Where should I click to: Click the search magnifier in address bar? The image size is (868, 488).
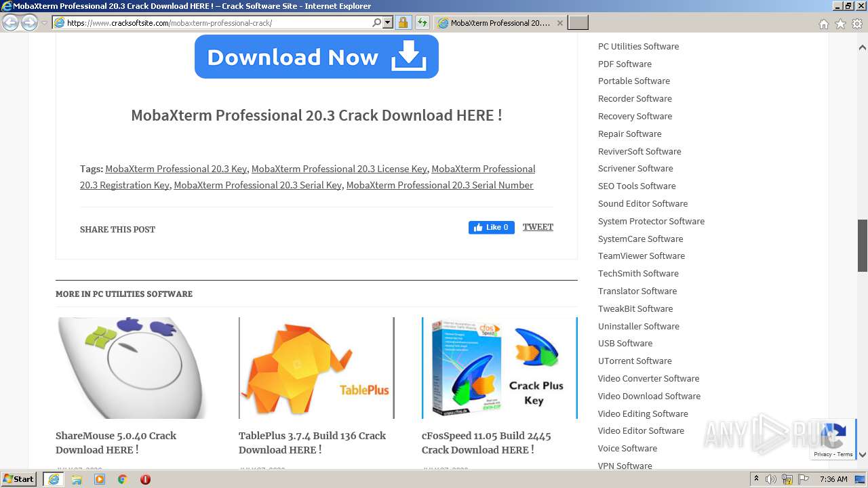(x=377, y=23)
